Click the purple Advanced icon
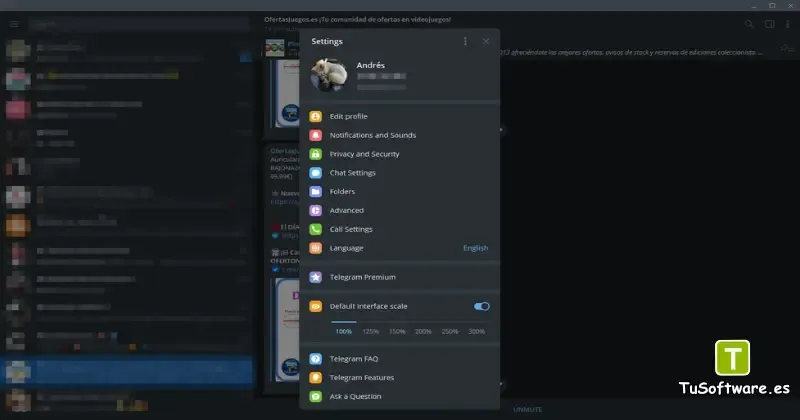This screenshot has width=800, height=420. tap(316, 210)
